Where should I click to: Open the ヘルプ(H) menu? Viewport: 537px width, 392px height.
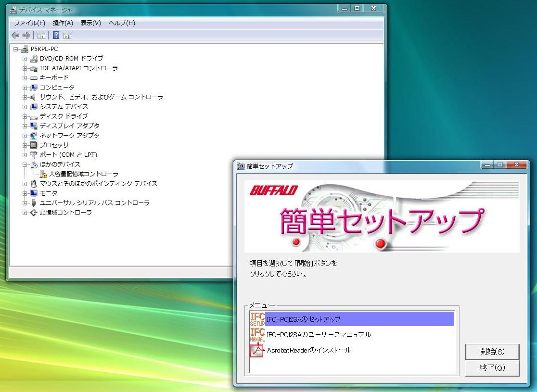tap(122, 23)
